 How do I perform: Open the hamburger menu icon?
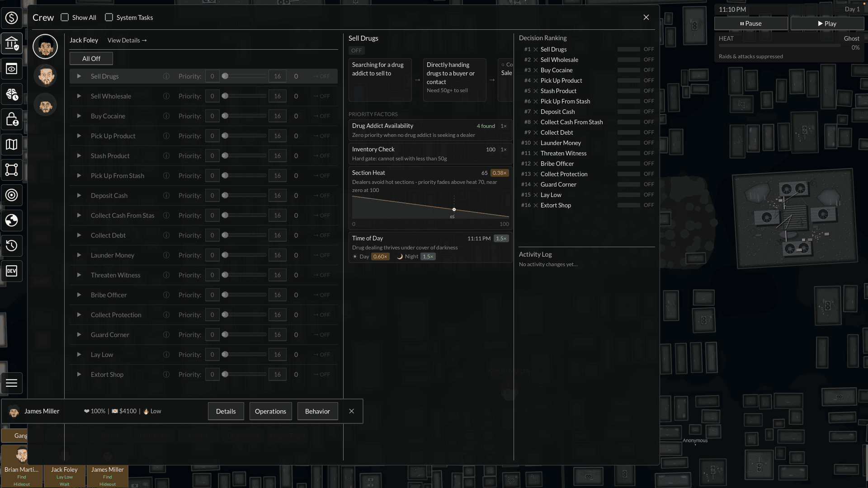point(11,383)
